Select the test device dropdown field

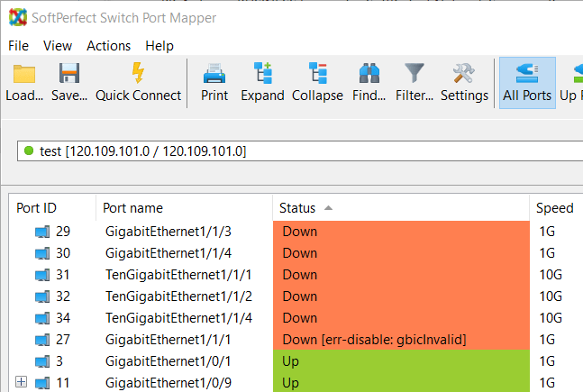click(x=300, y=151)
